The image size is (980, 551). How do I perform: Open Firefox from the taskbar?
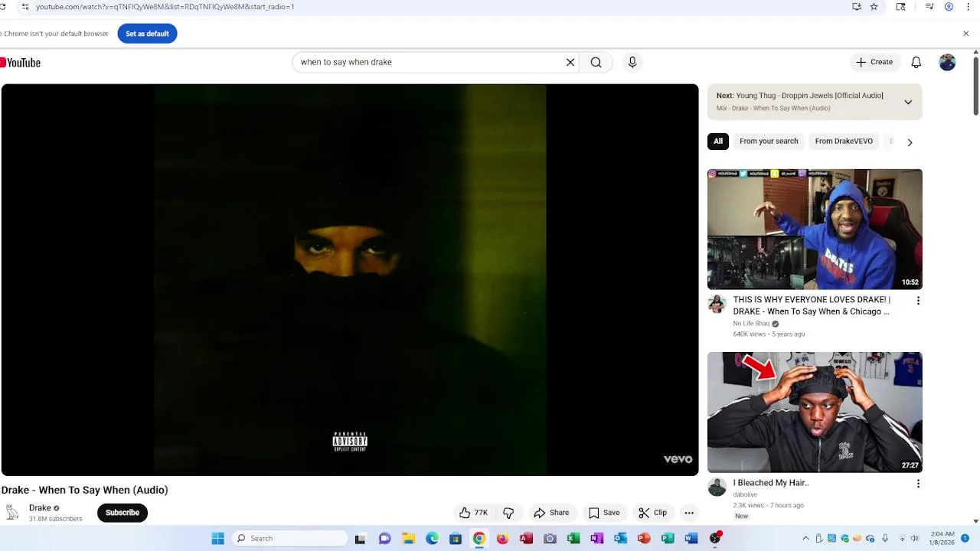pos(502,538)
